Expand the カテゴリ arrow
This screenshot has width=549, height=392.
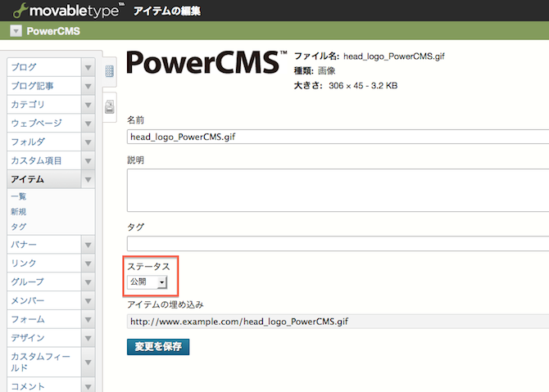[x=88, y=104]
